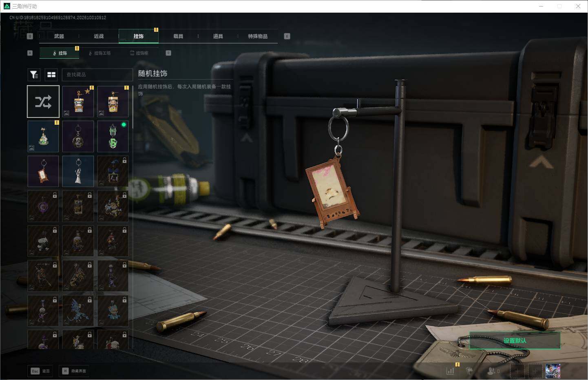Select the 道具 (Items) tab
The image size is (588, 380).
tap(218, 36)
